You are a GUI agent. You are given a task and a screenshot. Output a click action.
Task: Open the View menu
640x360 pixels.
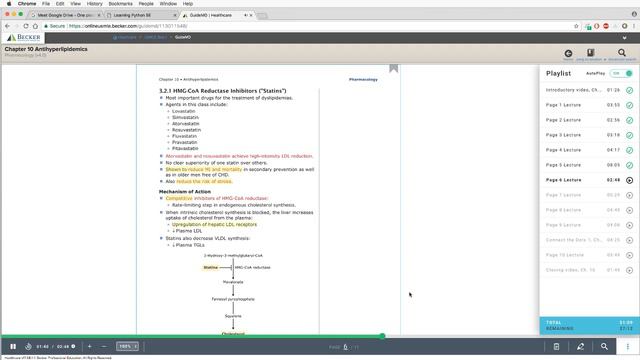76,4
